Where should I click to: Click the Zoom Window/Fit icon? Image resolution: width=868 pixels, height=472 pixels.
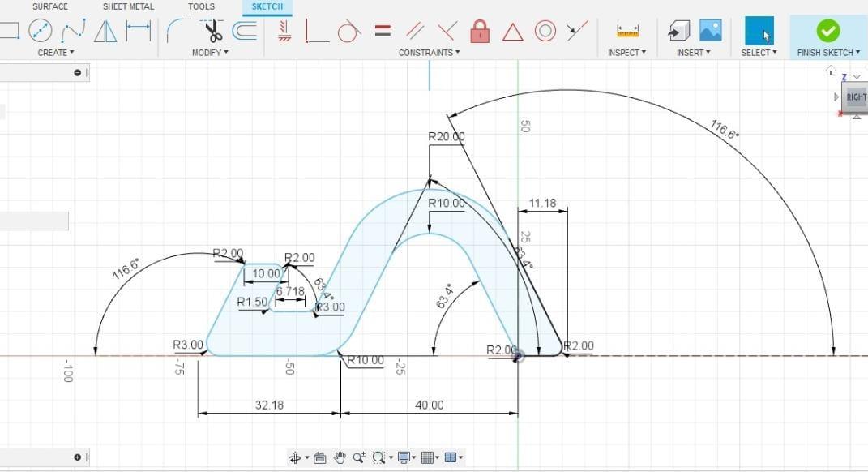[378, 457]
